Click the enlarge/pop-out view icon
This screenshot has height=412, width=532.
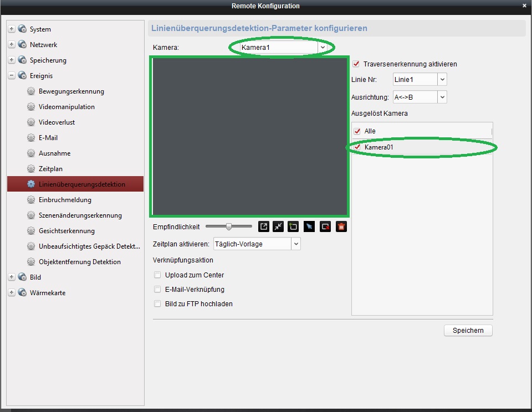264,226
